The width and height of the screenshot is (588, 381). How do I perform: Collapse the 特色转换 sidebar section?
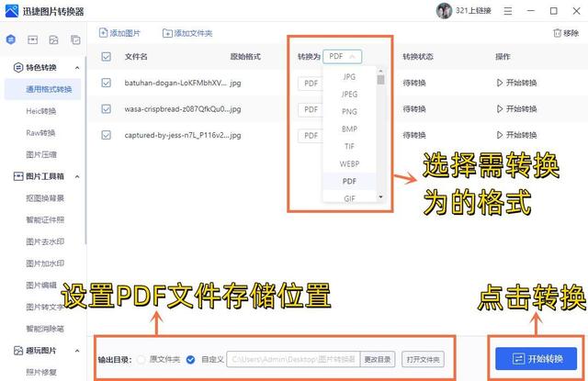77,68
